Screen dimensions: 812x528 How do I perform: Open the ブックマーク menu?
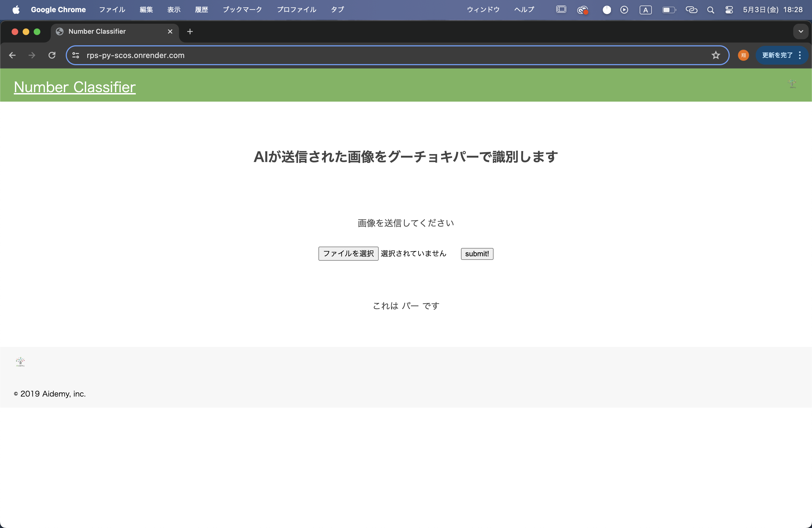pos(242,10)
